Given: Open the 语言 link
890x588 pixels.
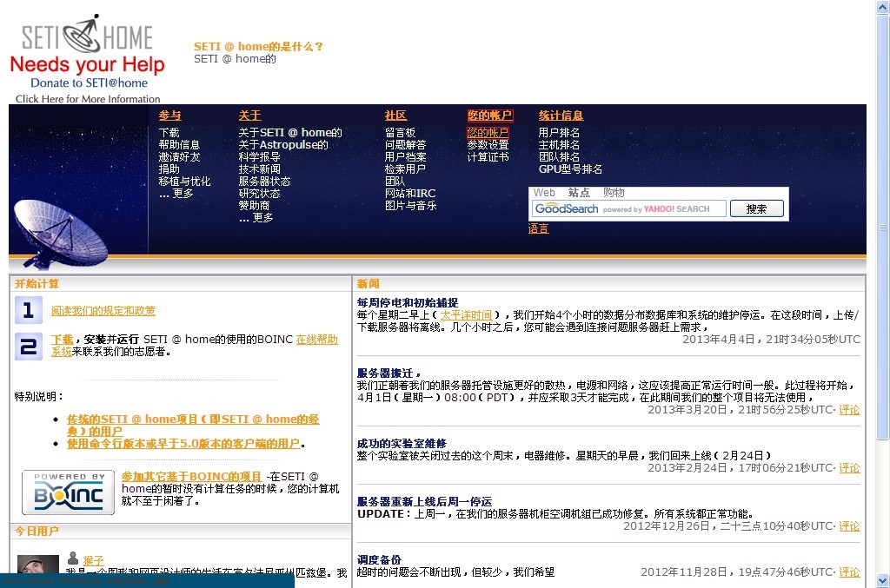Looking at the screenshot, I should 538,228.
